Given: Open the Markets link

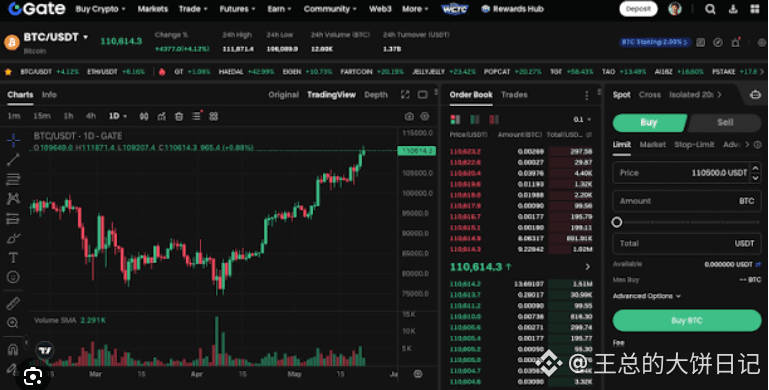Looking at the screenshot, I should tap(153, 9).
